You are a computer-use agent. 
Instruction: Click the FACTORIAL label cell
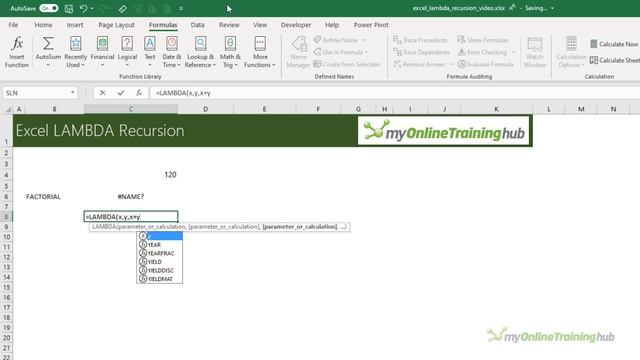[54, 197]
